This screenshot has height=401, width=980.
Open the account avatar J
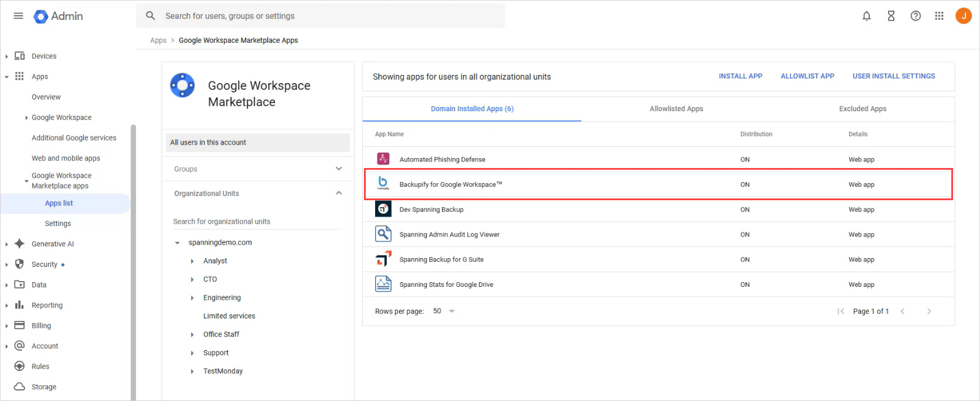pyautogui.click(x=964, y=16)
